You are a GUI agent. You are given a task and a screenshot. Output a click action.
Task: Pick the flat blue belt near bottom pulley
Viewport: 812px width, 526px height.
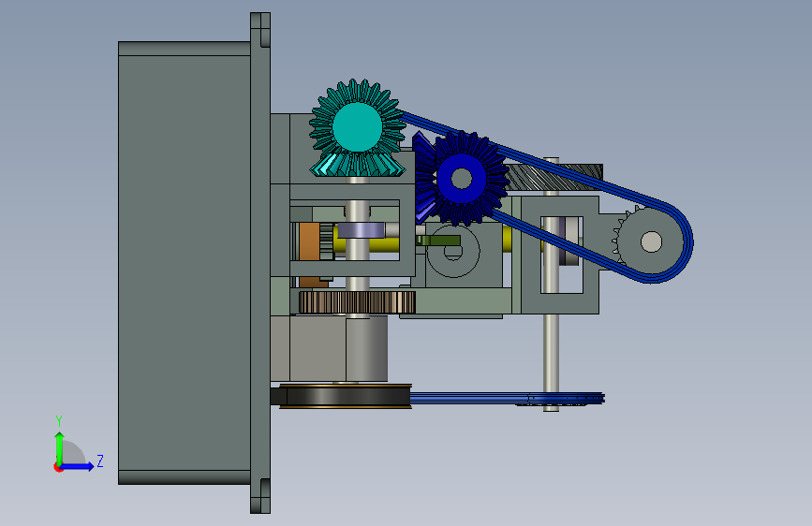[508, 398]
